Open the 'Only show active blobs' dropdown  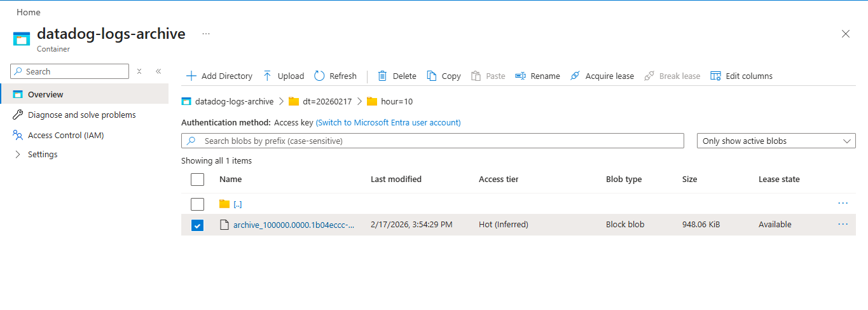tap(776, 141)
